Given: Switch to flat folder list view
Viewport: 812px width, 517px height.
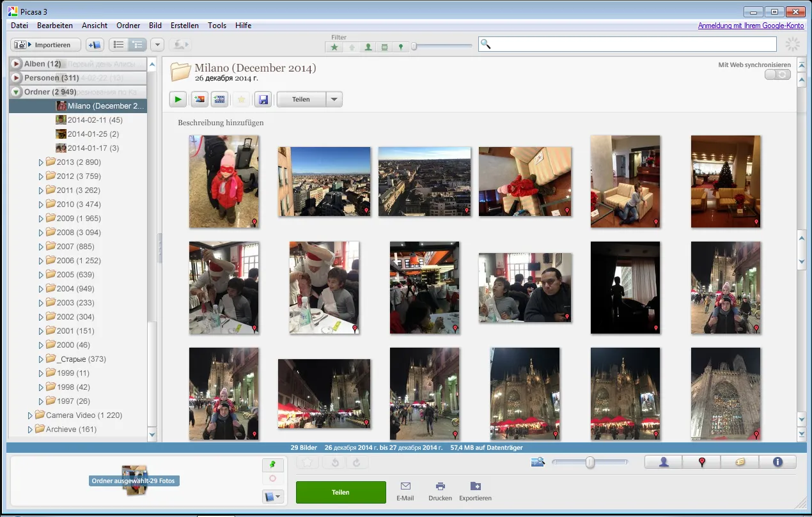Looking at the screenshot, I should [118, 45].
